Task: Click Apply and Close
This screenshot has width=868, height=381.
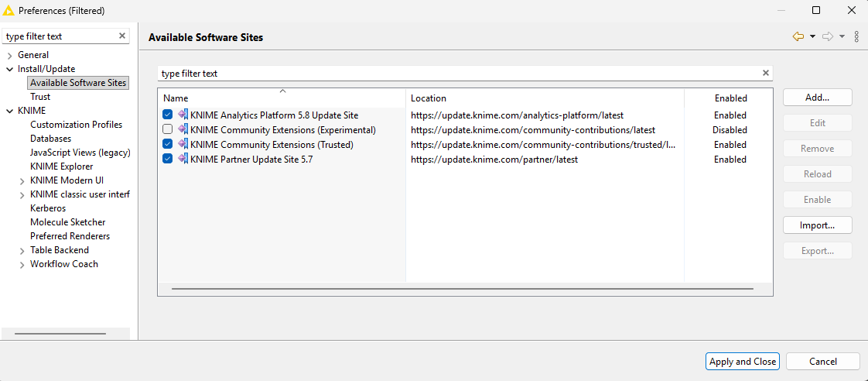Action: pyautogui.click(x=743, y=362)
